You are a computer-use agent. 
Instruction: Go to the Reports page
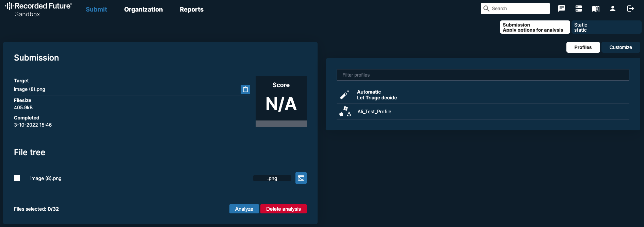[192, 10]
